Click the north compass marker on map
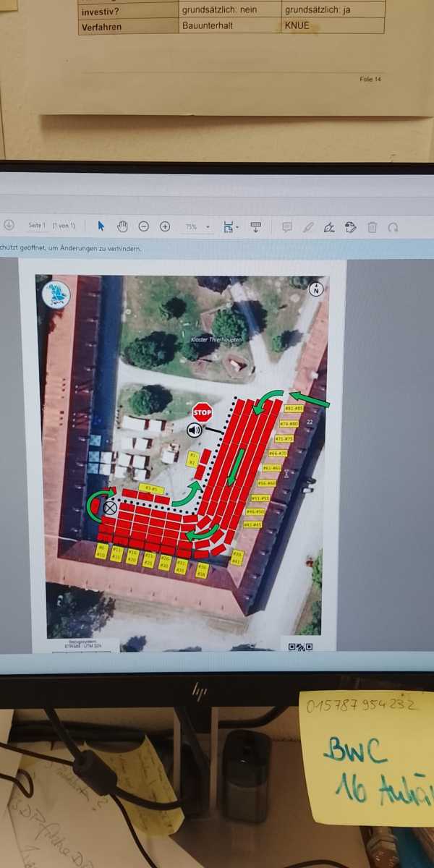Image resolution: width=434 pixels, height=868 pixels. pos(316,289)
